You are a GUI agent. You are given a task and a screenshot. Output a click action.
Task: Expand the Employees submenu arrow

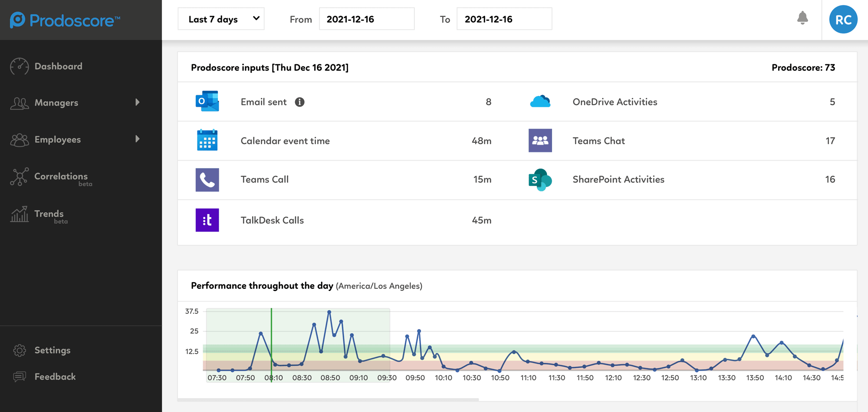pyautogui.click(x=138, y=139)
